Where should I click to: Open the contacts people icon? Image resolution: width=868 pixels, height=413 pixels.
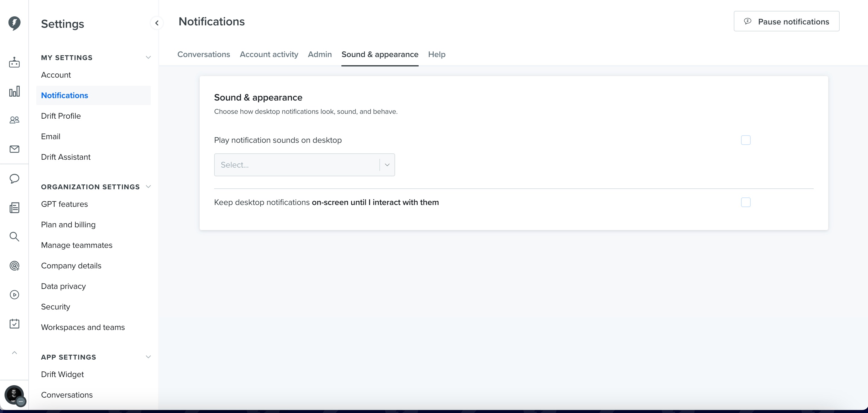tap(14, 120)
